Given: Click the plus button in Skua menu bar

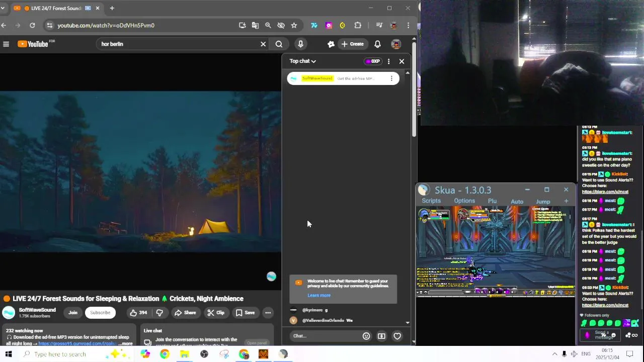Looking at the screenshot, I should [566, 201].
